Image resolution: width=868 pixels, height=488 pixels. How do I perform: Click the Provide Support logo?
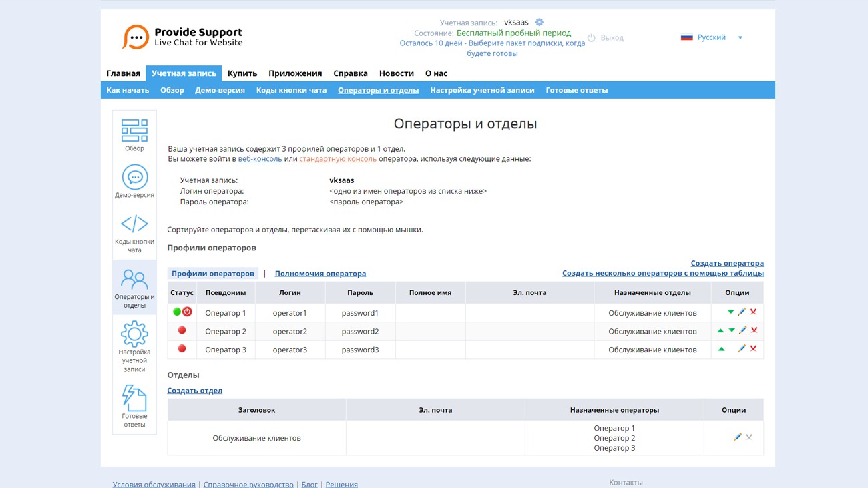pos(182,37)
